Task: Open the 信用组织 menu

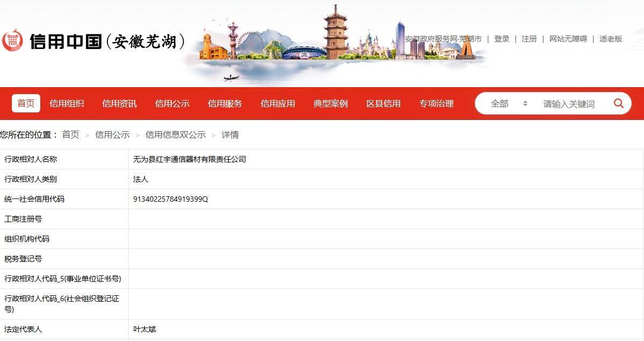Action: [x=66, y=103]
